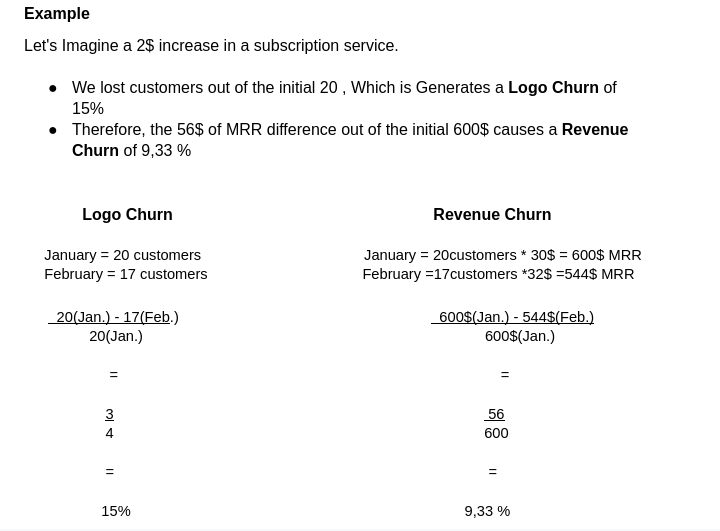Click the underlined "600$(Jan.) - 544$(Feb.)" numerator

click(x=516, y=317)
